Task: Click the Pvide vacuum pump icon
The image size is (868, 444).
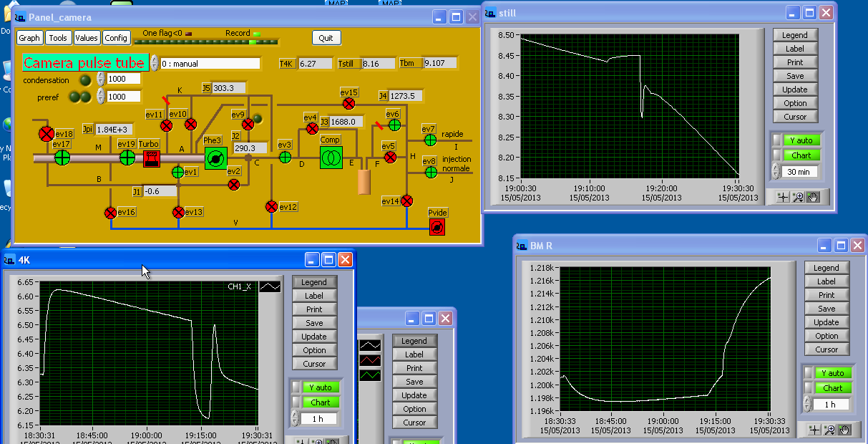Action: pos(438,227)
